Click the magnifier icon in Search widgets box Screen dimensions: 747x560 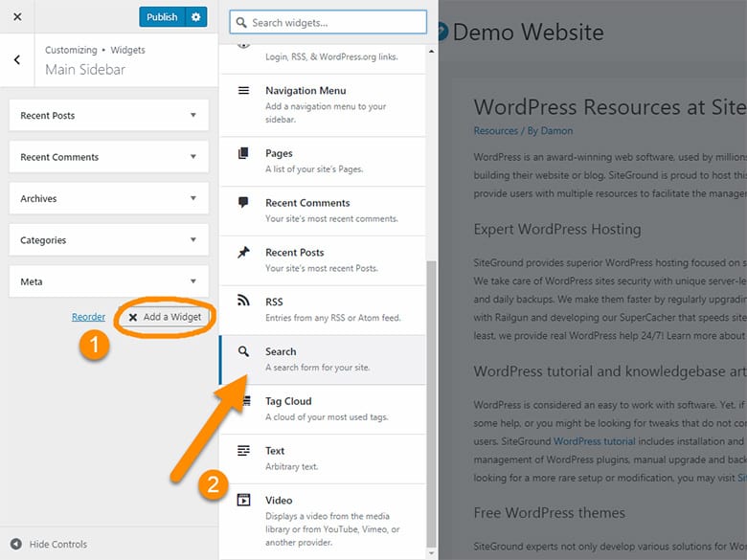coord(241,22)
